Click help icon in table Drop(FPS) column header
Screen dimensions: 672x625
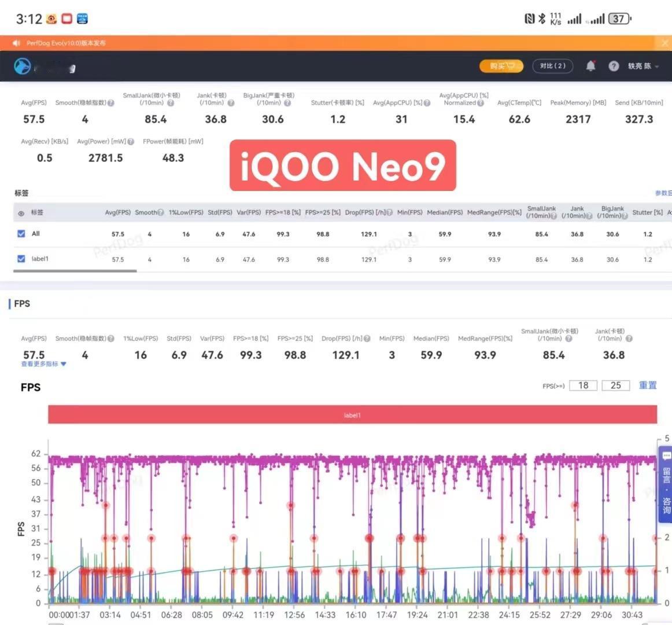click(x=389, y=212)
